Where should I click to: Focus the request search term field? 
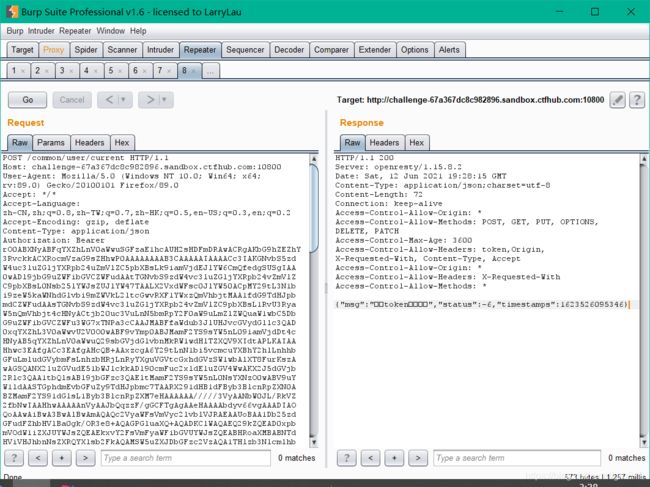pyautogui.click(x=185, y=458)
